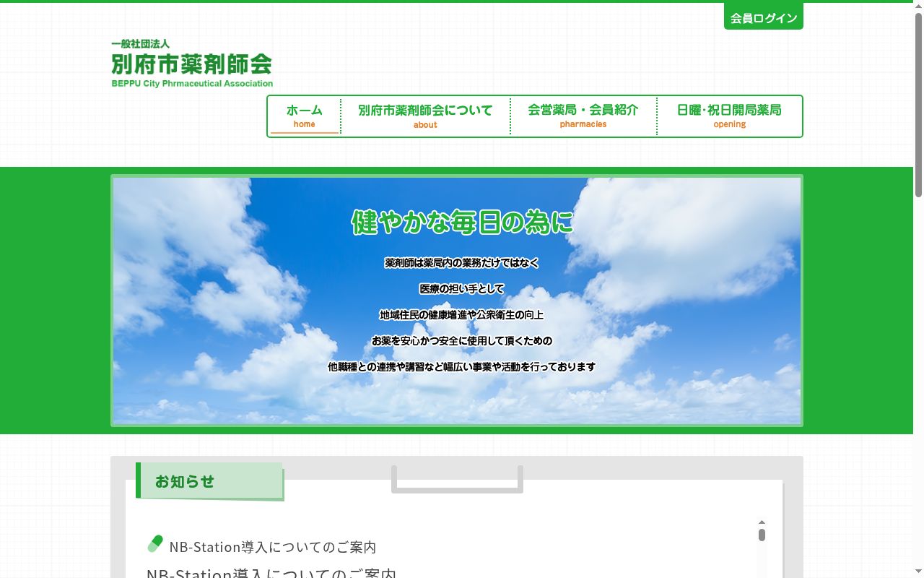Select 日曜･祝日開局薬局 menu item
Image resolution: width=924 pixels, height=578 pixels.
tap(729, 116)
